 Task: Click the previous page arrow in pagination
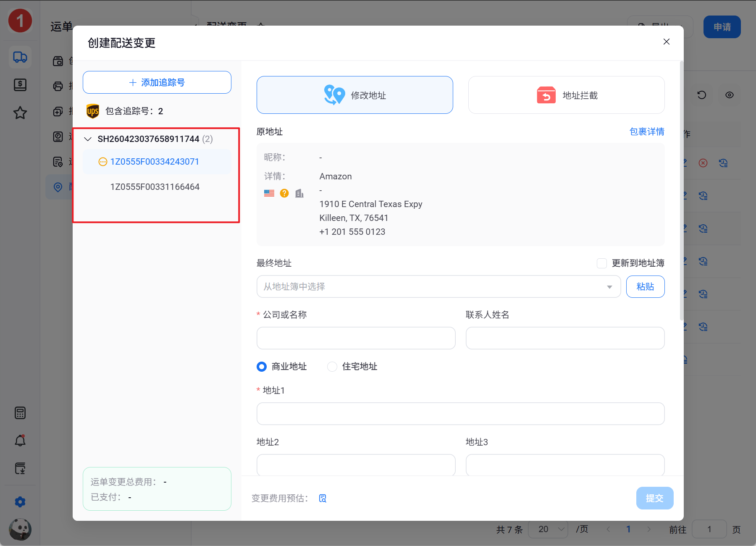608,529
